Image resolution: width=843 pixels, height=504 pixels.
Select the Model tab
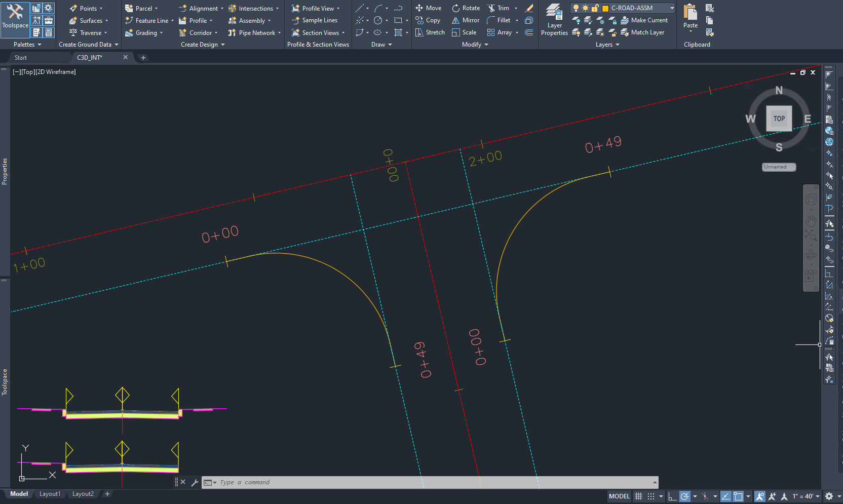(19, 494)
